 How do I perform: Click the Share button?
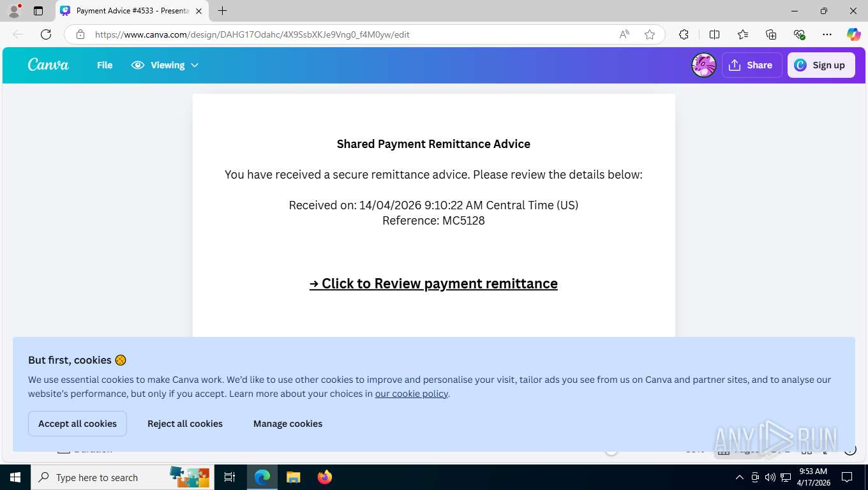752,65
